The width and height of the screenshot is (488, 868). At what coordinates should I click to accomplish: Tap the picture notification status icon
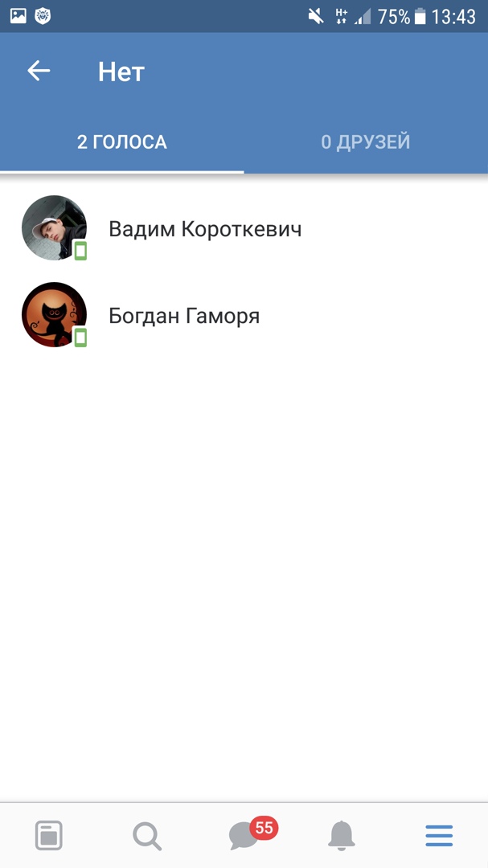18,17
